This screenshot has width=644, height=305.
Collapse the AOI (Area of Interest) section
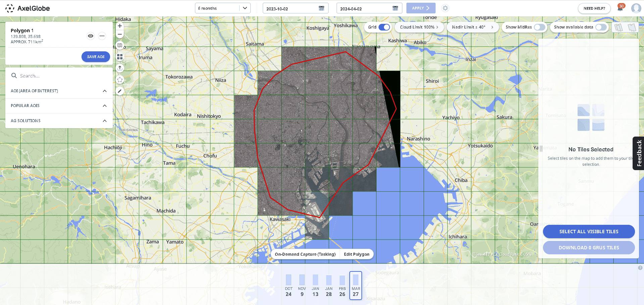59,91
